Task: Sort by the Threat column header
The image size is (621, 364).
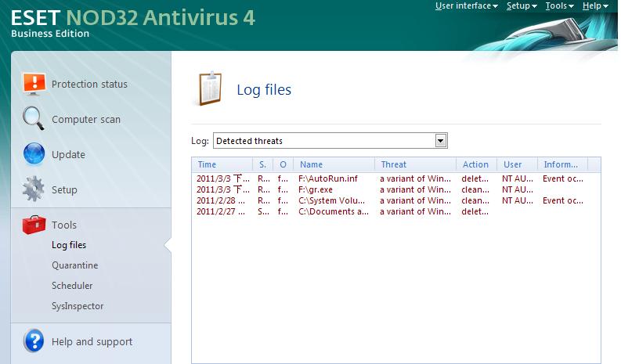Action: [416, 164]
